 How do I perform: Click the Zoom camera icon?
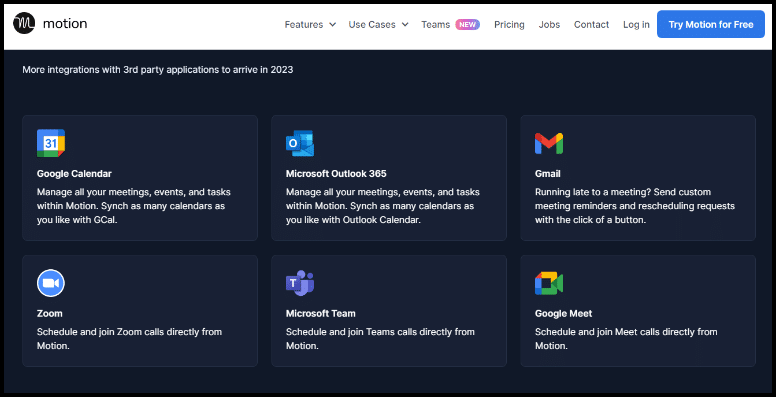51,283
